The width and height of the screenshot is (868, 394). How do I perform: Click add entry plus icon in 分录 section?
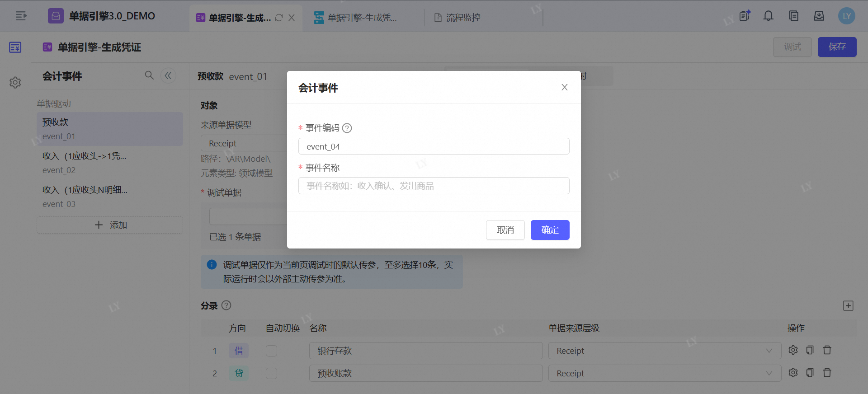coord(848,306)
